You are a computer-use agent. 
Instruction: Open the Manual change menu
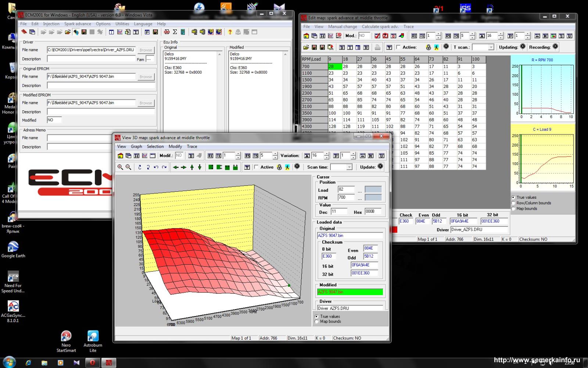click(x=343, y=26)
